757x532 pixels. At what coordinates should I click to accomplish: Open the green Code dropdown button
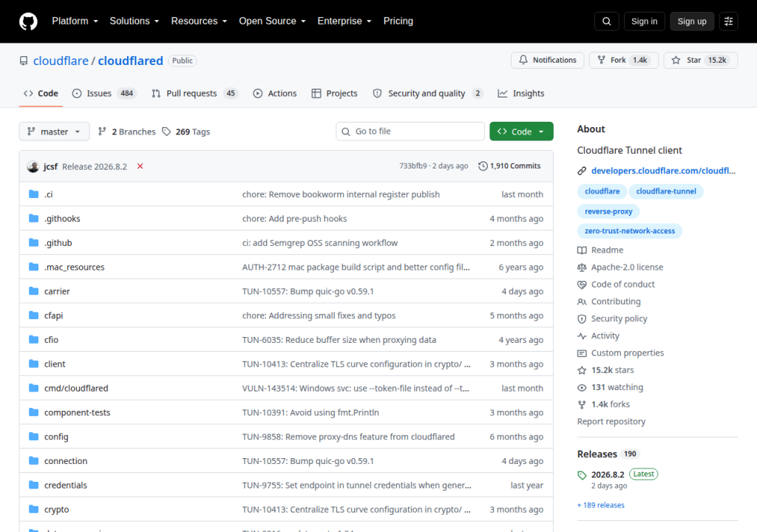point(521,132)
